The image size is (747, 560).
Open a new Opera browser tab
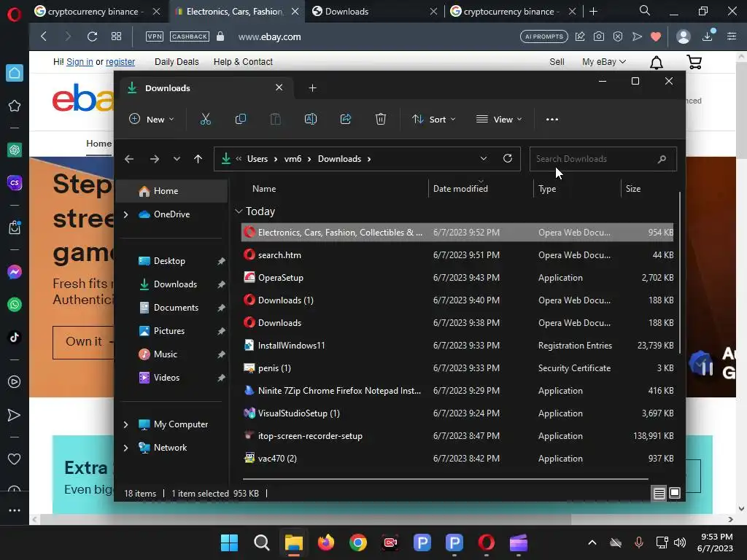(593, 12)
